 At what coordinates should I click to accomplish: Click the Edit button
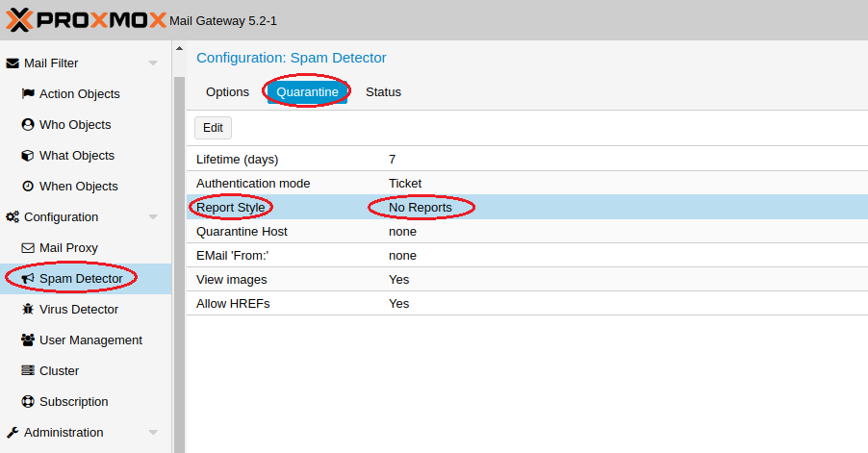pyautogui.click(x=213, y=128)
